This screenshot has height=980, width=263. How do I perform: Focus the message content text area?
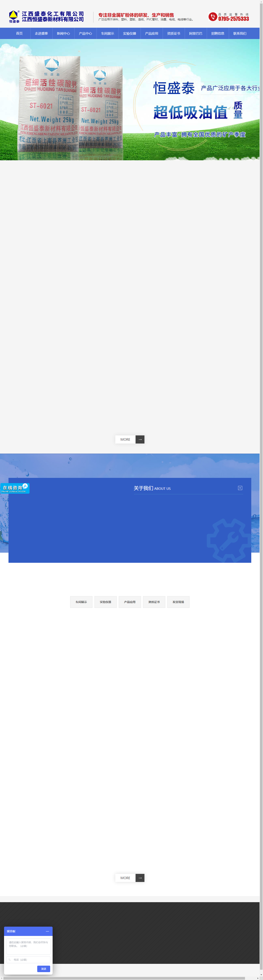[29, 946]
